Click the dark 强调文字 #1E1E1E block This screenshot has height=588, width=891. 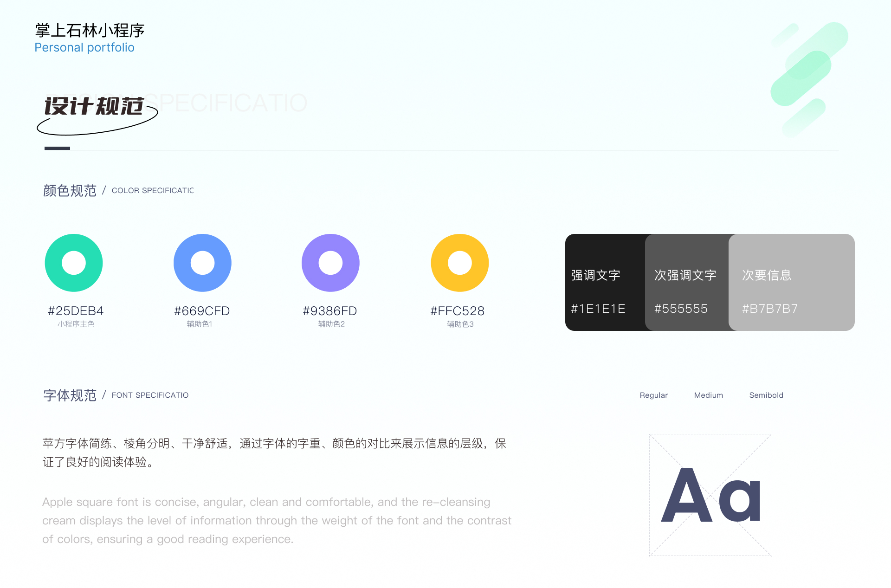[605, 282]
